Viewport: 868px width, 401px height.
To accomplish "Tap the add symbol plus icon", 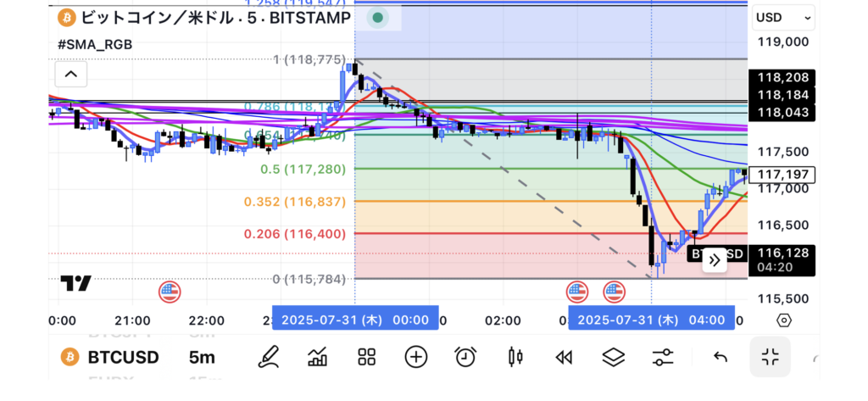I will [x=415, y=357].
